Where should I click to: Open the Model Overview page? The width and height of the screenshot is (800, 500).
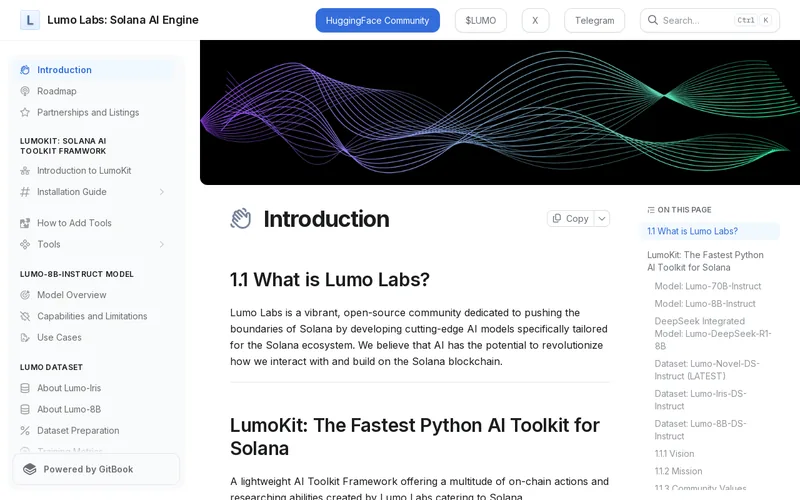(94, 295)
